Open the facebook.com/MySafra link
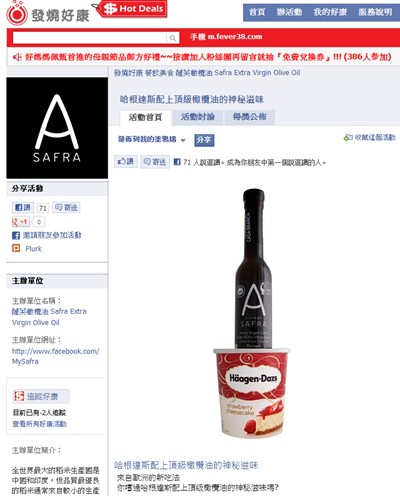400x496 pixels. (55, 356)
